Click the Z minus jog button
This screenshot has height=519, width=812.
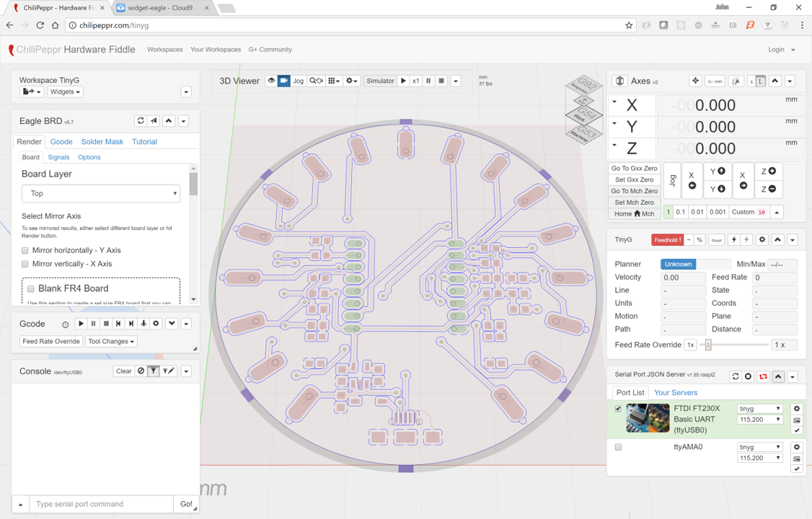[x=768, y=189]
